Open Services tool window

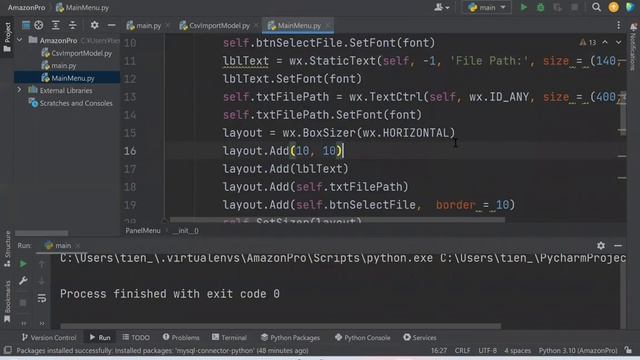pos(420,338)
